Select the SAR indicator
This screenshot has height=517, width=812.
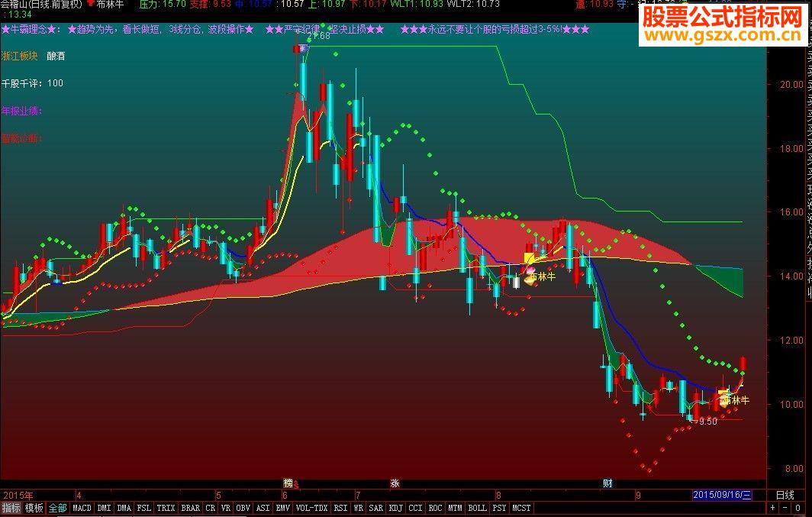tap(376, 508)
